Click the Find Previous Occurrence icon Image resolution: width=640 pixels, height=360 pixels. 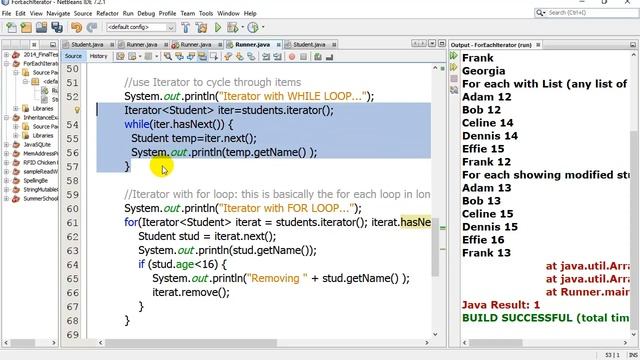179,56
